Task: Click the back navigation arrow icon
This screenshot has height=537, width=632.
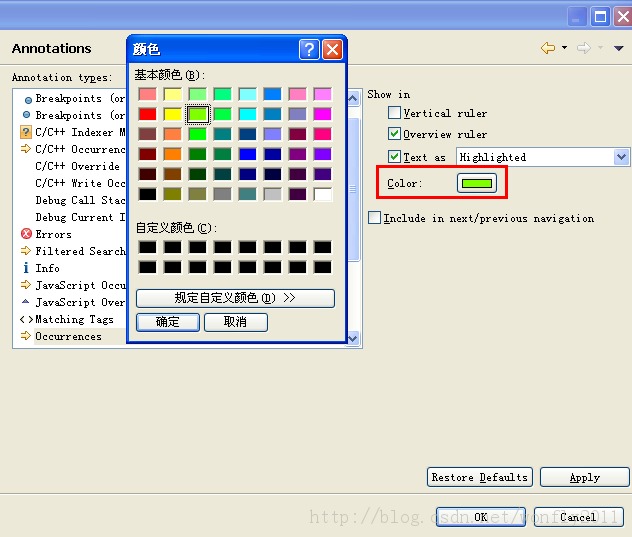Action: (x=547, y=48)
